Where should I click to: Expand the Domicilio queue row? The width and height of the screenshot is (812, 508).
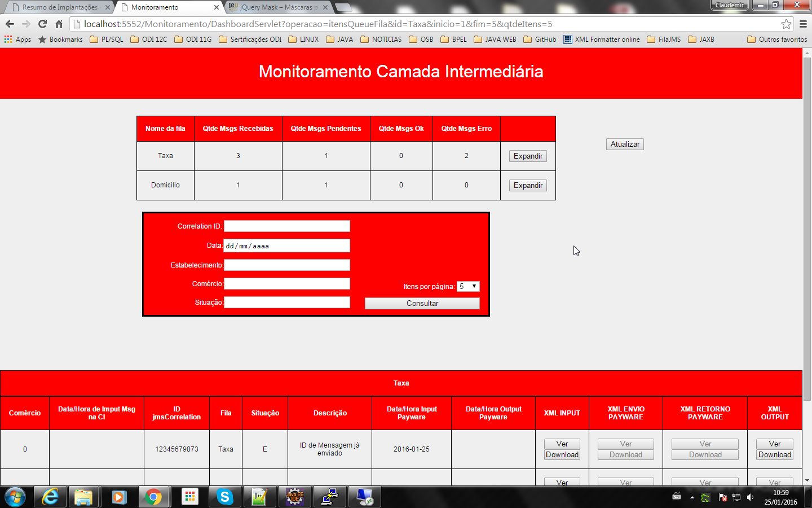click(528, 185)
